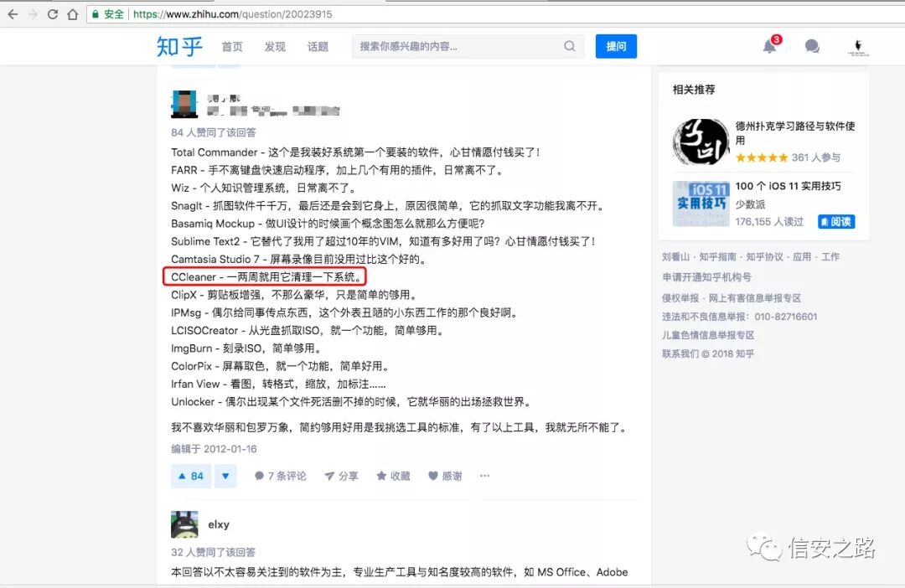This screenshot has height=588, width=905.
Task: Open 100 个 iOS 11 实用技巧 link
Action: point(788,186)
